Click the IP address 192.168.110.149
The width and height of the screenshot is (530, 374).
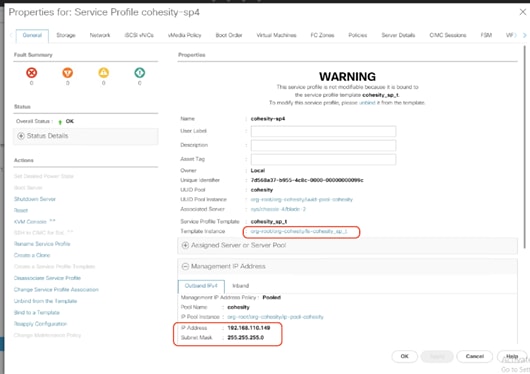249,328
